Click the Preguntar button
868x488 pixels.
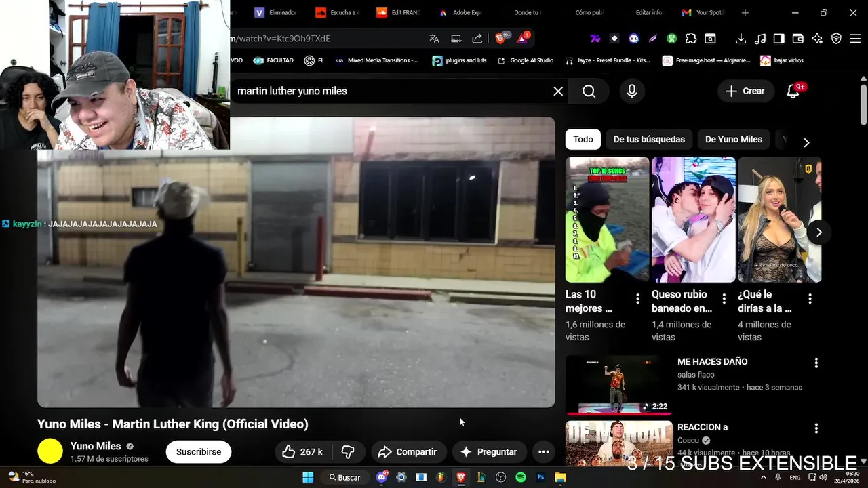click(x=488, y=452)
